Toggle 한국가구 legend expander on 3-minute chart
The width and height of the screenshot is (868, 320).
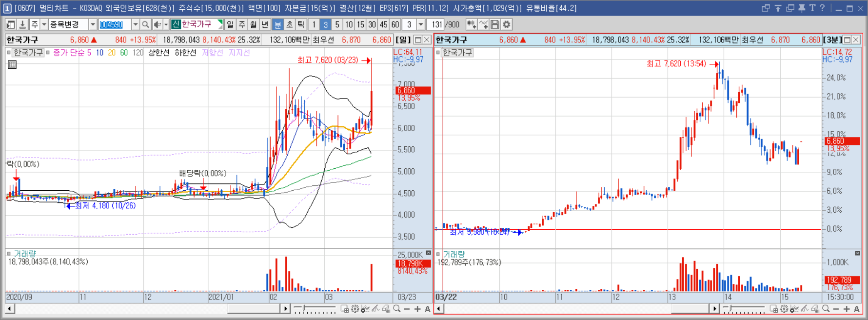pyautogui.click(x=438, y=52)
